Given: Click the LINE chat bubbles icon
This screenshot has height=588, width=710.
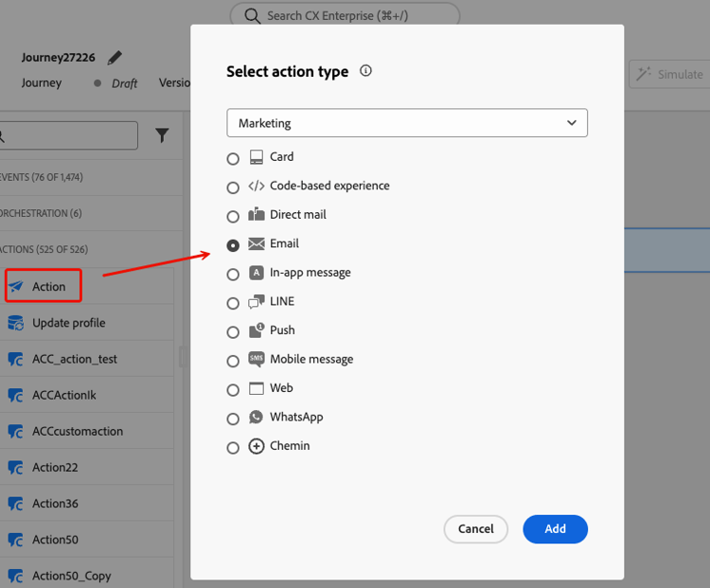Looking at the screenshot, I should click(x=257, y=301).
